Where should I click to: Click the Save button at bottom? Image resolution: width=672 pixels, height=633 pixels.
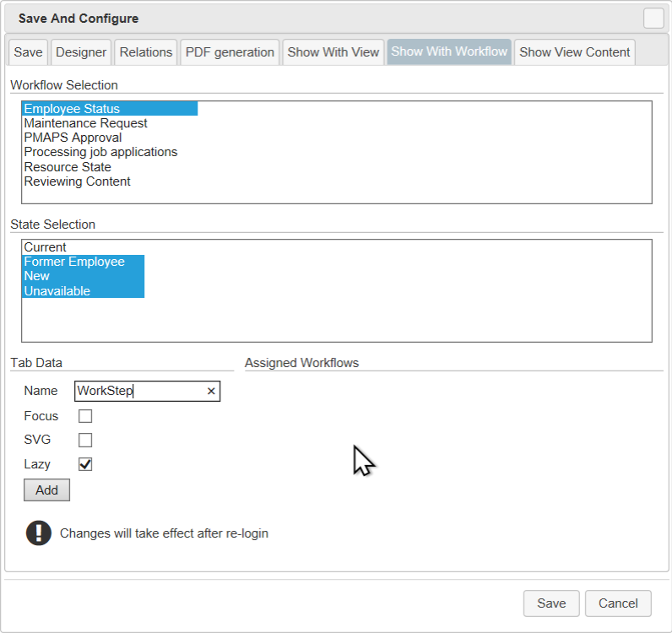point(551,603)
